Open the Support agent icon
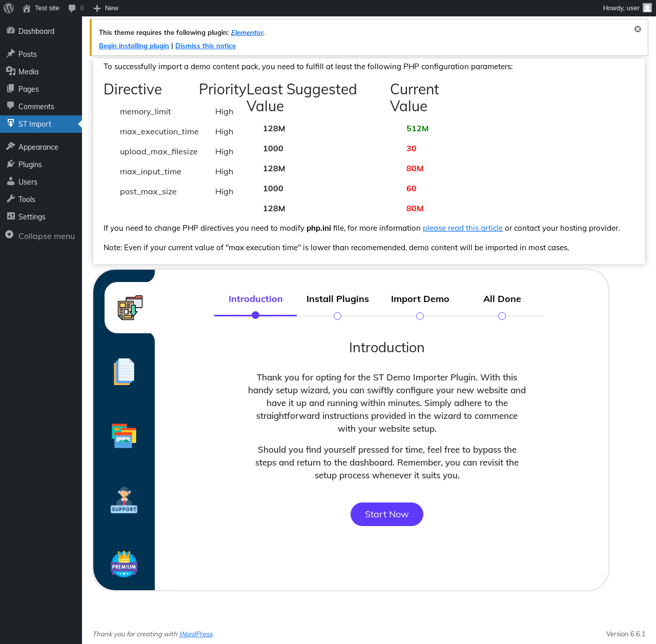Viewport: 656px width, 644px height. 124,500
